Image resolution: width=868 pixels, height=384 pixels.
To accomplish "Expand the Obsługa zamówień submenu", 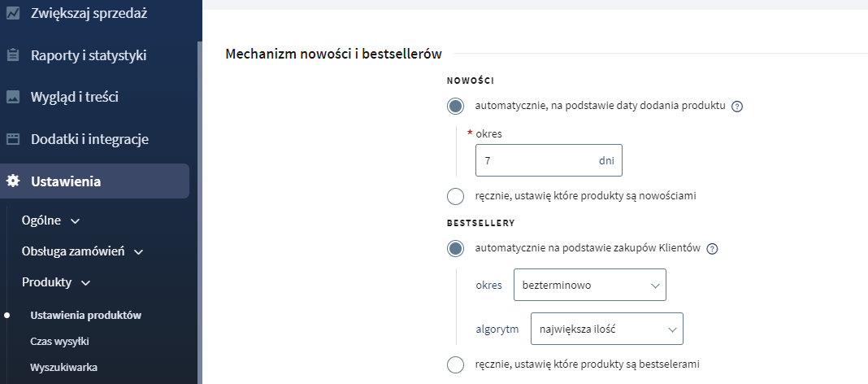I will click(83, 251).
